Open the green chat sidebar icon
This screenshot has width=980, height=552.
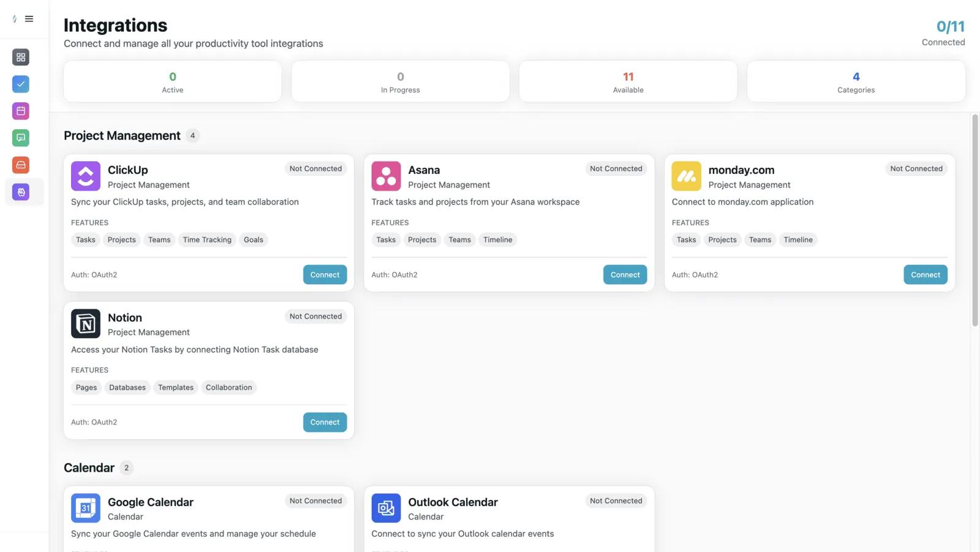pyautogui.click(x=21, y=138)
